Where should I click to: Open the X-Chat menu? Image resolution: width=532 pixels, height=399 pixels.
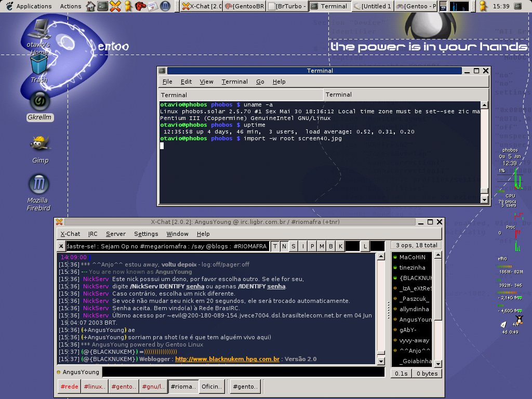tap(70, 234)
